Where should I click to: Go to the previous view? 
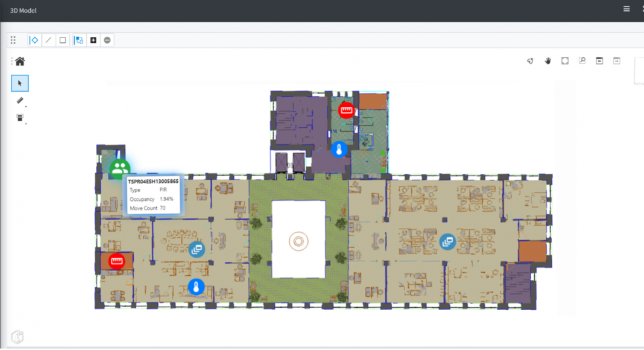(x=599, y=61)
